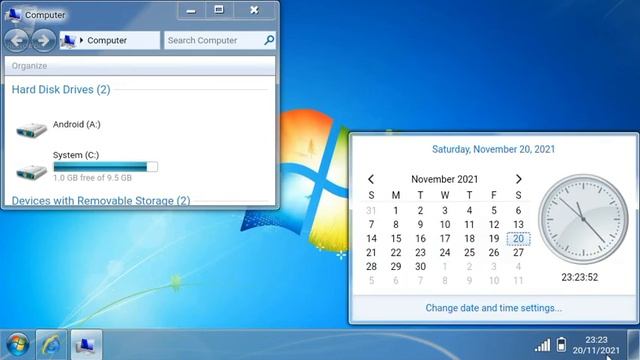
Task: Select November 6 in calendar
Action: [518, 211]
